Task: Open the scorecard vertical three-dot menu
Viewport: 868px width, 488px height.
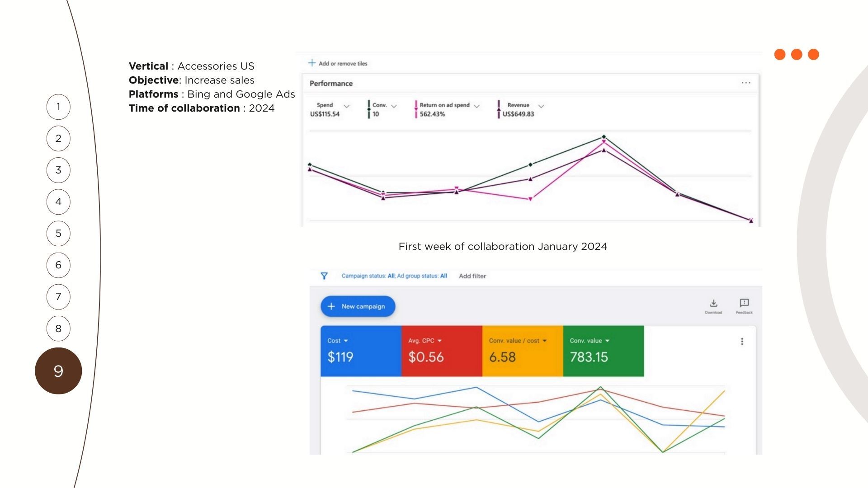Action: 742,342
